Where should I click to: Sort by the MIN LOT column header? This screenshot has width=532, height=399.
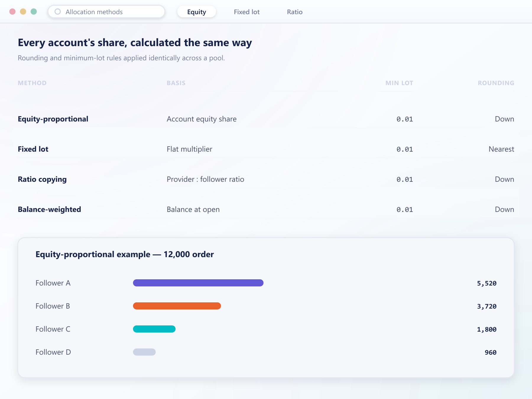click(399, 83)
